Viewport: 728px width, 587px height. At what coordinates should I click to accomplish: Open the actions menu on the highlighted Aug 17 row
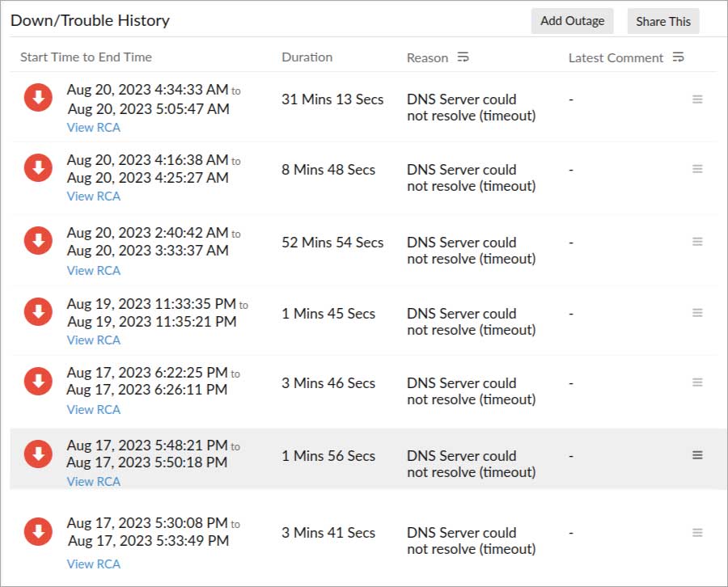697,454
